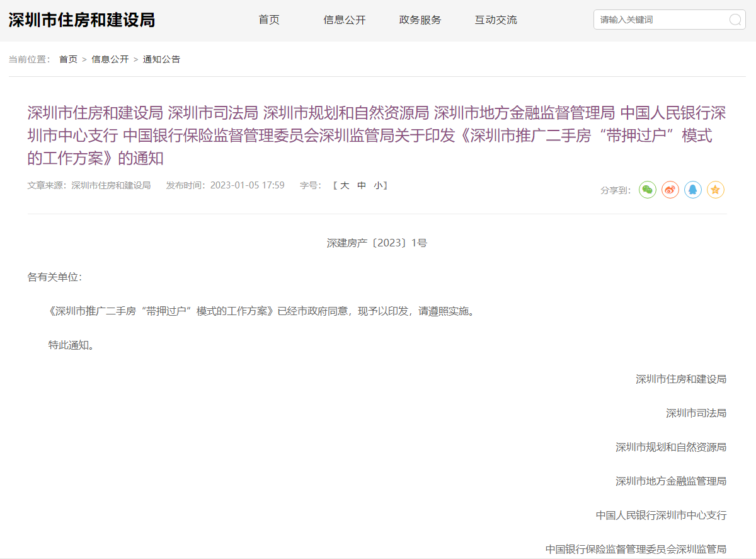Set font size to 大 (large)
756x559 pixels.
(x=345, y=185)
